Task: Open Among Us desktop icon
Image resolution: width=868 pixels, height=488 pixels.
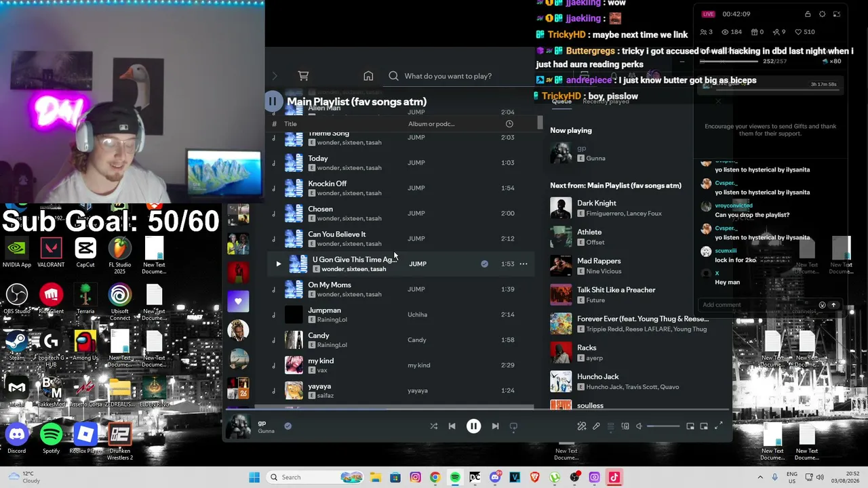Action: [x=85, y=346]
